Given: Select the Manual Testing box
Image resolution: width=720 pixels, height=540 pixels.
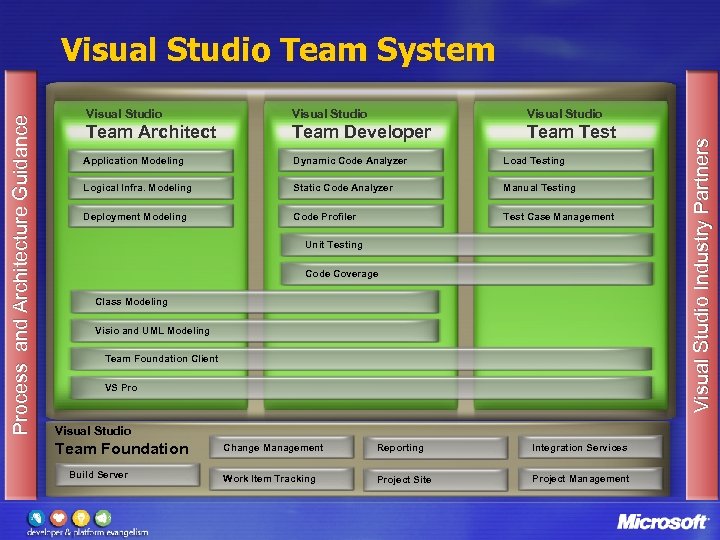Looking at the screenshot, I should [x=571, y=188].
